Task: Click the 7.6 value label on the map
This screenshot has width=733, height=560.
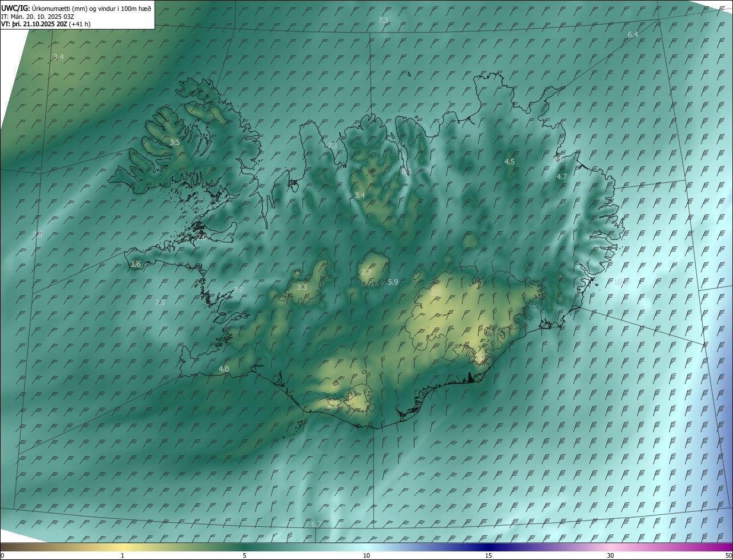Action: point(202,236)
